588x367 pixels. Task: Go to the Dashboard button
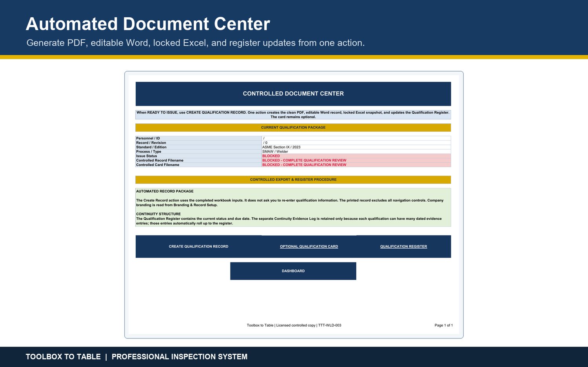pyautogui.click(x=293, y=271)
